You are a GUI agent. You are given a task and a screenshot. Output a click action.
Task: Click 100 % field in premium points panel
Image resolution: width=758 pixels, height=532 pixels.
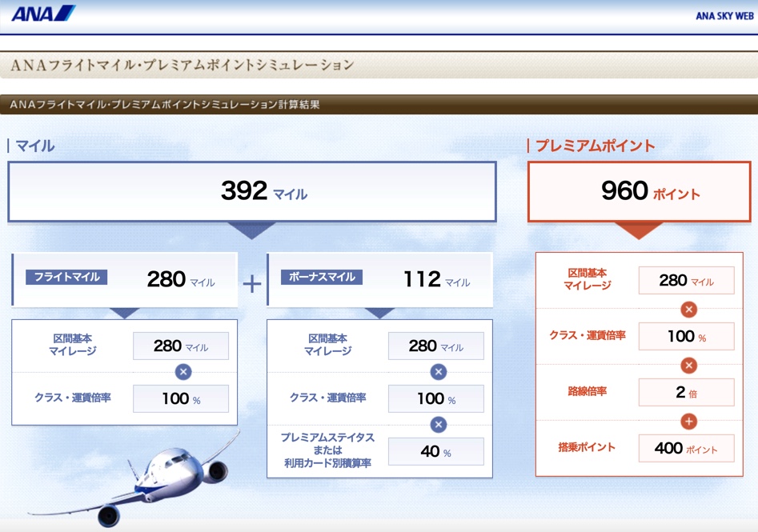[x=687, y=336]
